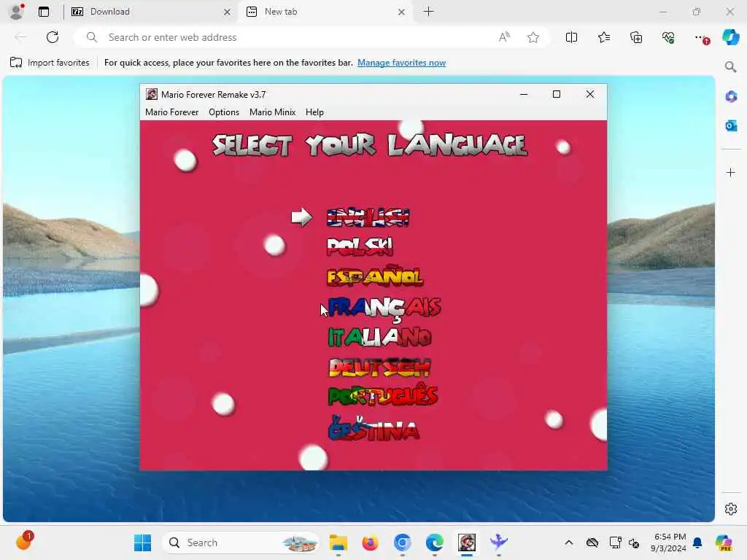747x560 pixels.
Task: Click the muted volume tray icon
Action: [x=634, y=542]
